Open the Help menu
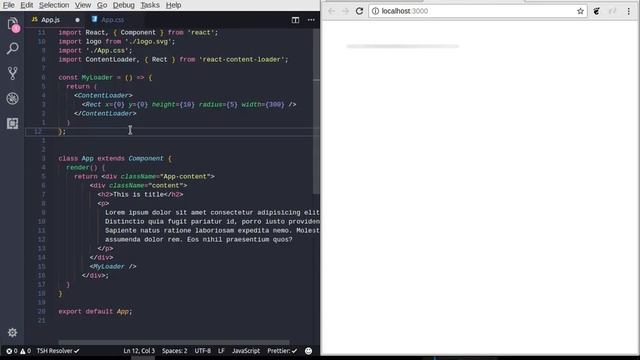The height and width of the screenshot is (360, 640). 173,5
